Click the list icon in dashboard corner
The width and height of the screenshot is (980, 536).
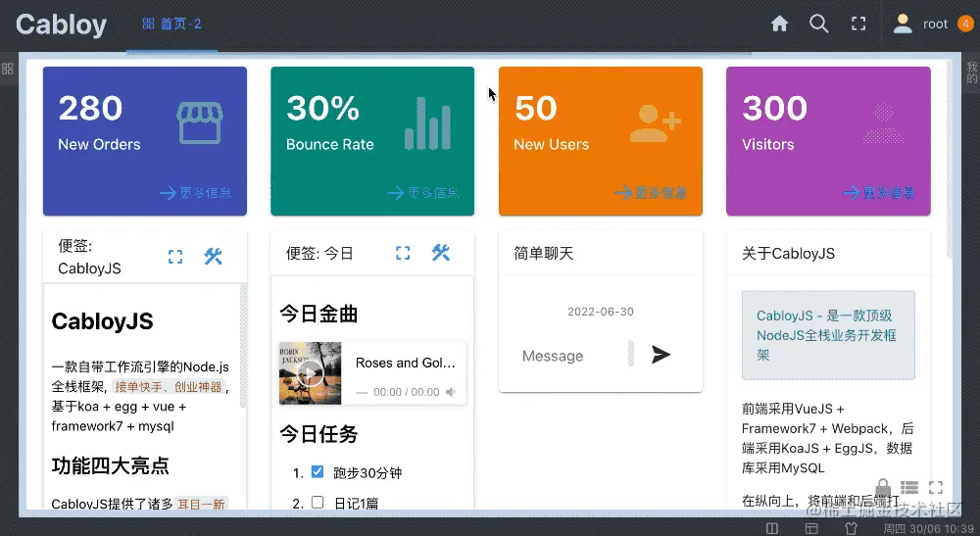(x=909, y=487)
